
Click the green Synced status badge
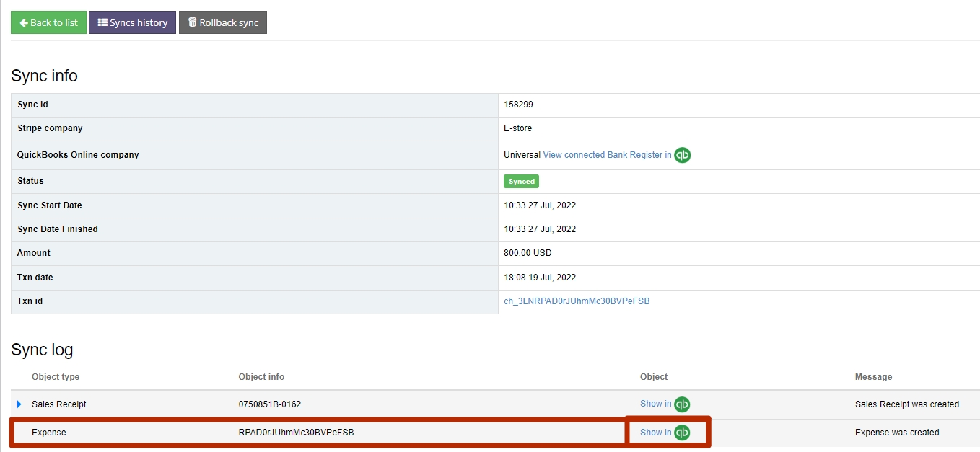click(521, 181)
